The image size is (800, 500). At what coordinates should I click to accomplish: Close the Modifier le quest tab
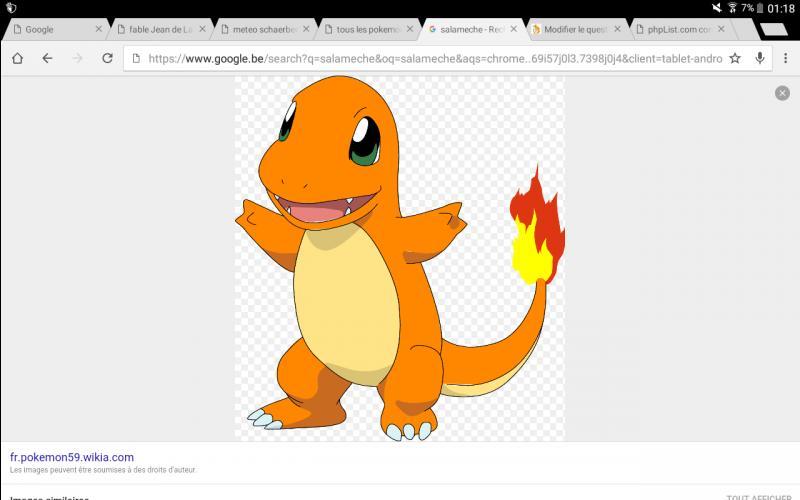coord(617,29)
